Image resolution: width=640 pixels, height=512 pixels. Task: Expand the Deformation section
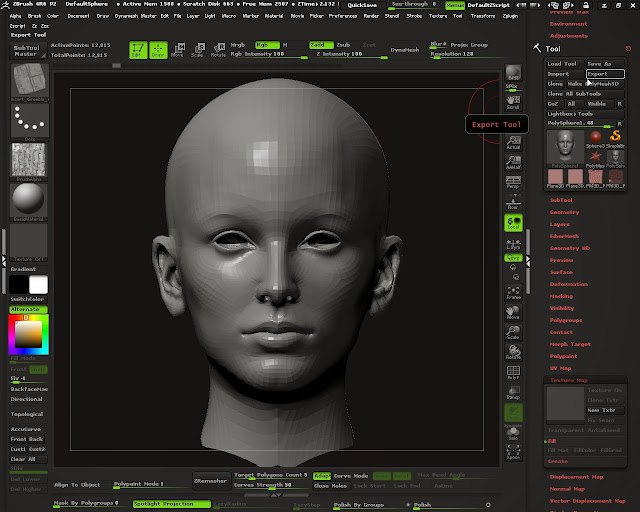pos(568,284)
